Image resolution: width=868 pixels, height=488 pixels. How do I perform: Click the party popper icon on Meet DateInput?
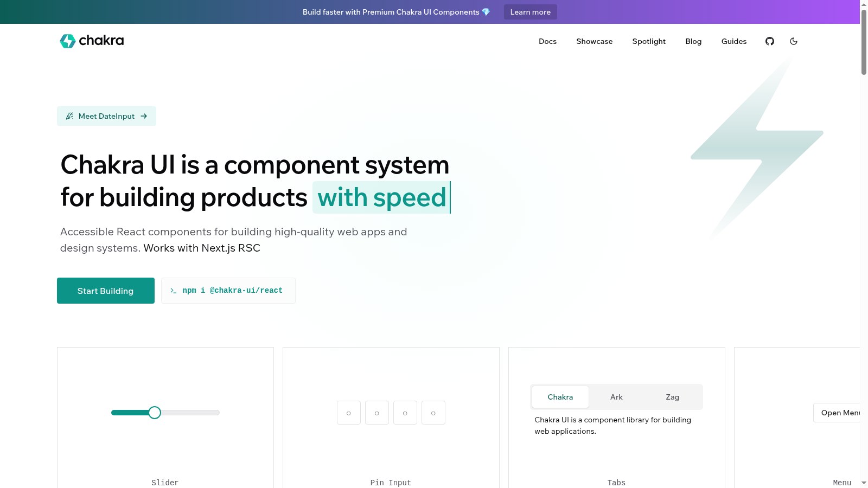[69, 116]
